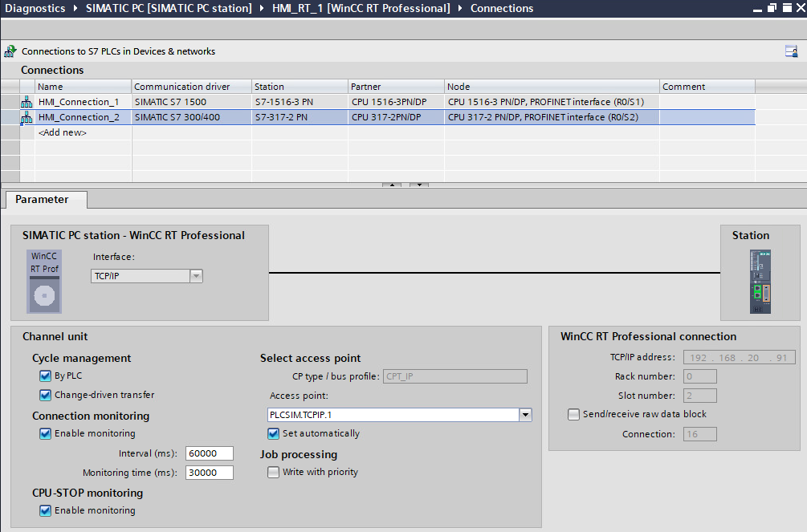Click the CPU 317-2PN/DP partner cell

(x=397, y=117)
